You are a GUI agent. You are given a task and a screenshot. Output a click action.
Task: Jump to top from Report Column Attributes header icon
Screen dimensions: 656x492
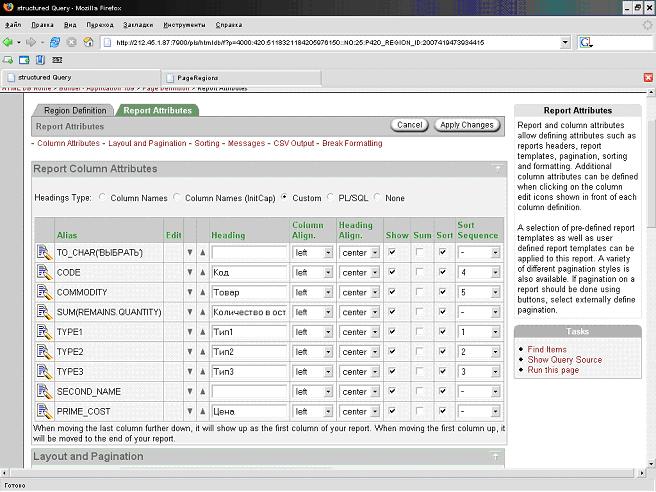pos(498,169)
